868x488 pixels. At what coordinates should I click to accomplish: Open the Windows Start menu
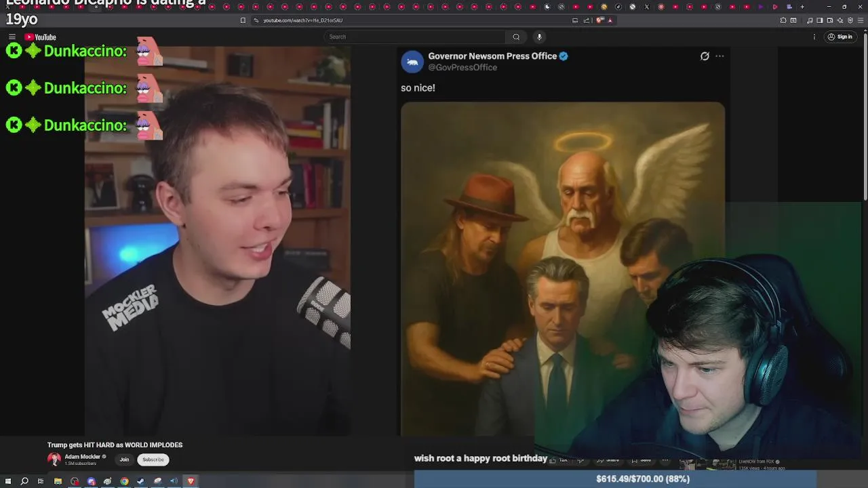point(8,481)
